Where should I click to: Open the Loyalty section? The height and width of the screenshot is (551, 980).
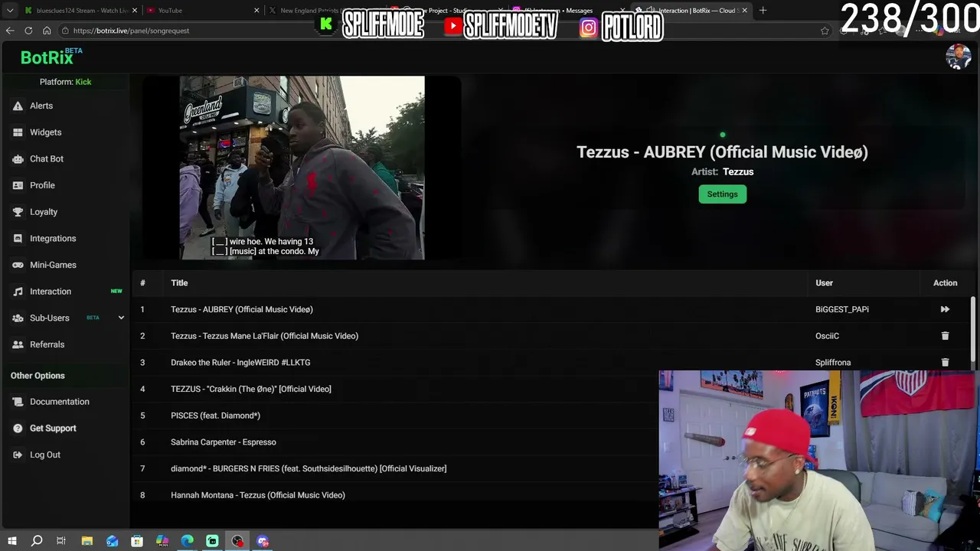(44, 212)
